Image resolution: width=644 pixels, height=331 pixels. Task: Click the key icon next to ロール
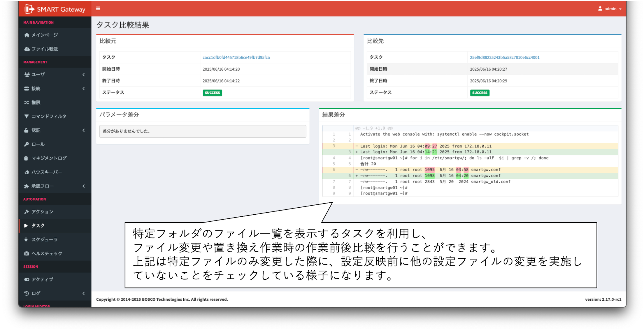point(27,144)
